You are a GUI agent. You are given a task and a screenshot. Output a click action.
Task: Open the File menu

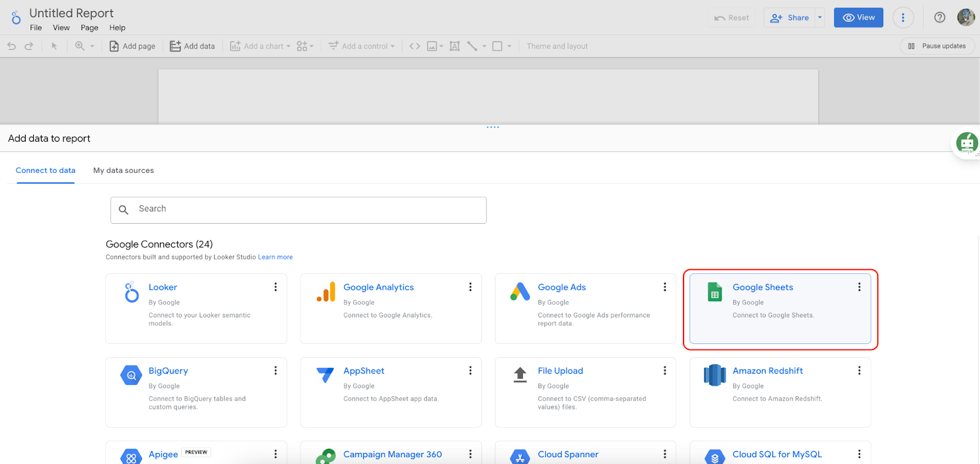(x=36, y=28)
